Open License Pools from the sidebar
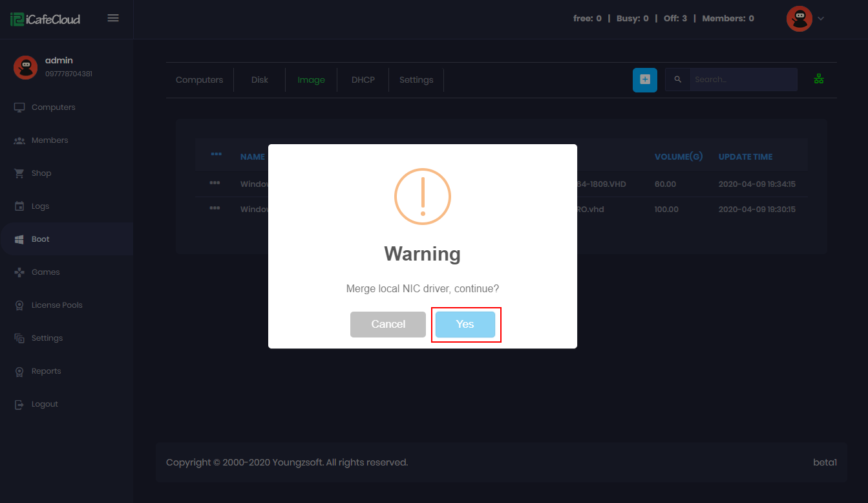868x503 pixels. pyautogui.click(x=56, y=305)
